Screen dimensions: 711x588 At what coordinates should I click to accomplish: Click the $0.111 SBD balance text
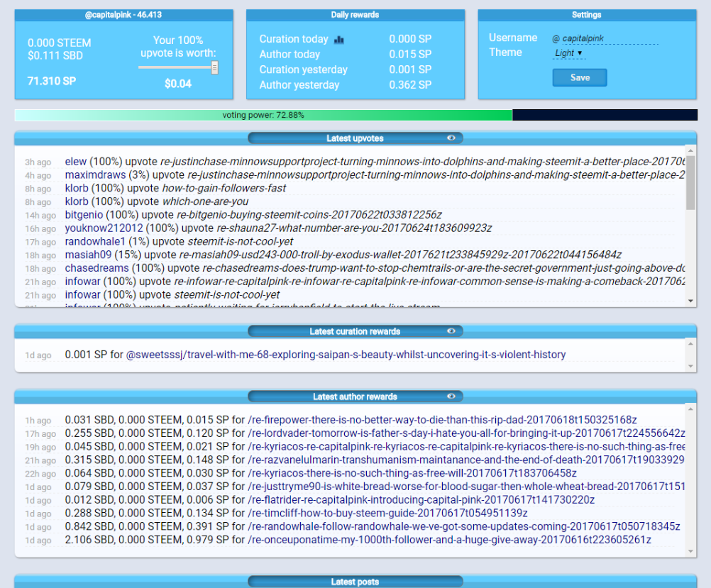coord(55,56)
